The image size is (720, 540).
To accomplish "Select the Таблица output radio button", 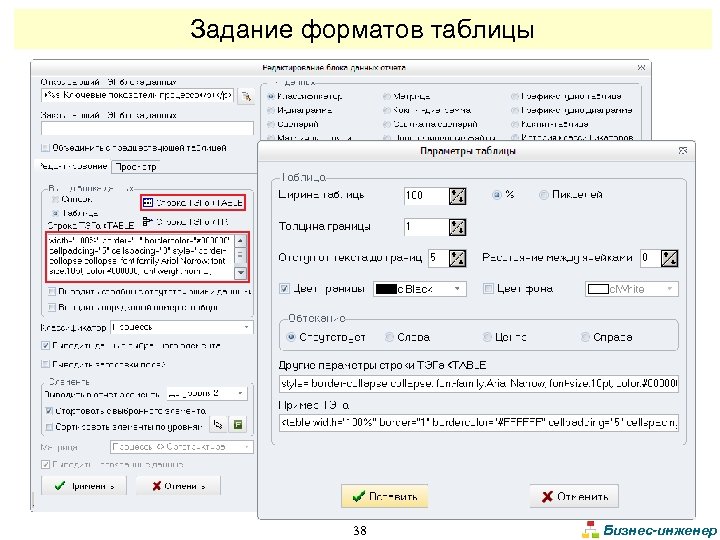I will point(55,213).
